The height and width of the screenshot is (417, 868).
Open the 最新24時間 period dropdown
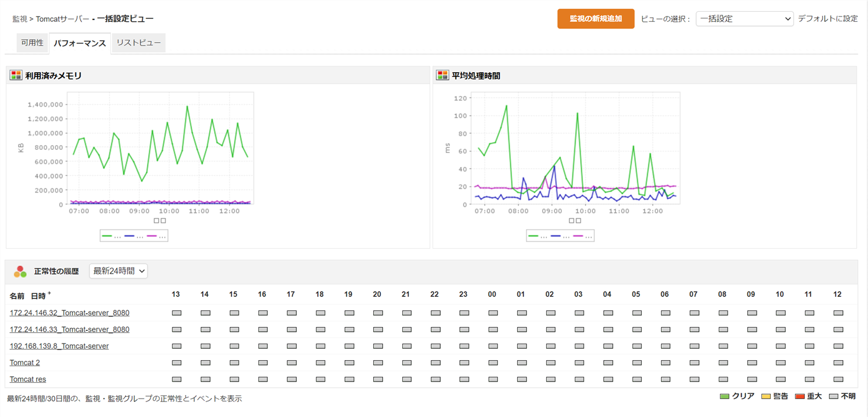click(118, 271)
